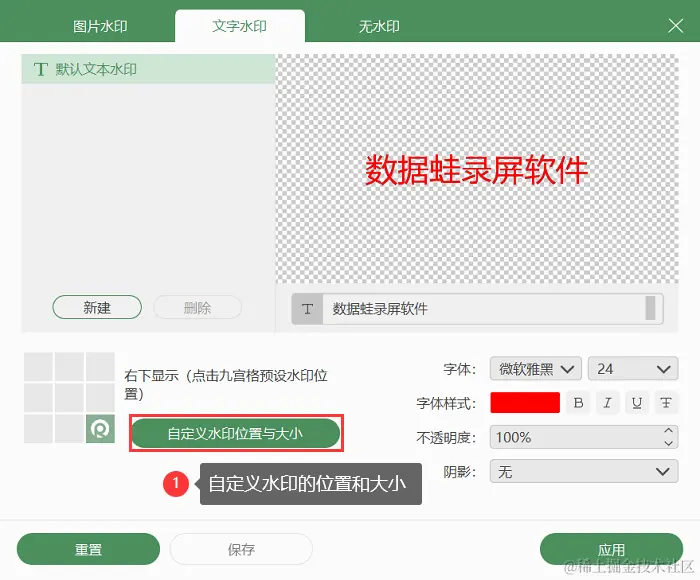Viewport: 700px width, 580px height.
Task: Close the watermark dialog with the X
Action: click(675, 25)
